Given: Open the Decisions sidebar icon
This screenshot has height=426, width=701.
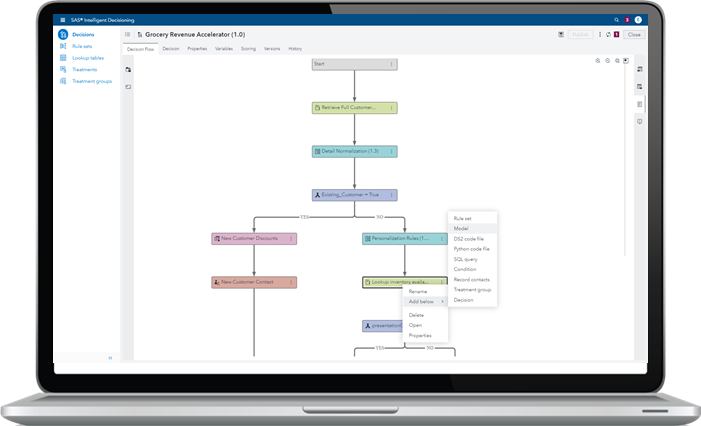Looking at the screenshot, I should (x=63, y=35).
